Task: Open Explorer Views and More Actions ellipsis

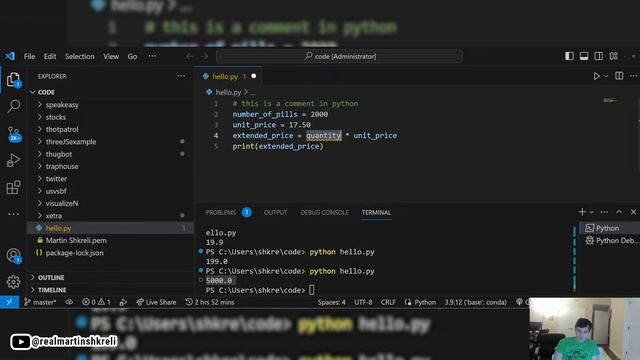Action: click(181, 76)
